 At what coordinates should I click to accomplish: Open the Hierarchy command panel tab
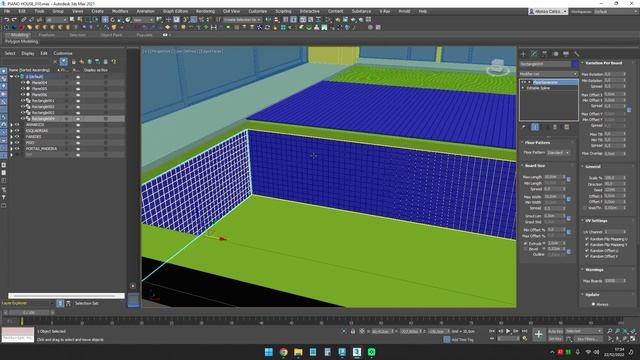coord(544,54)
